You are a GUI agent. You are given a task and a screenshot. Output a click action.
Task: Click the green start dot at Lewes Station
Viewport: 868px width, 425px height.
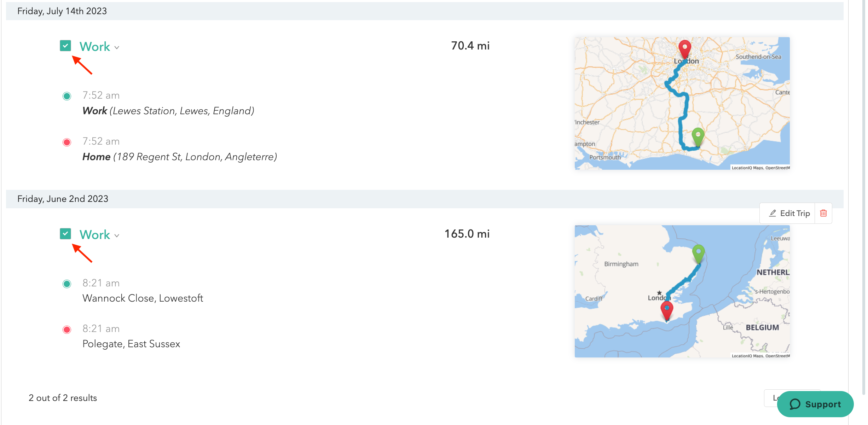[67, 96]
